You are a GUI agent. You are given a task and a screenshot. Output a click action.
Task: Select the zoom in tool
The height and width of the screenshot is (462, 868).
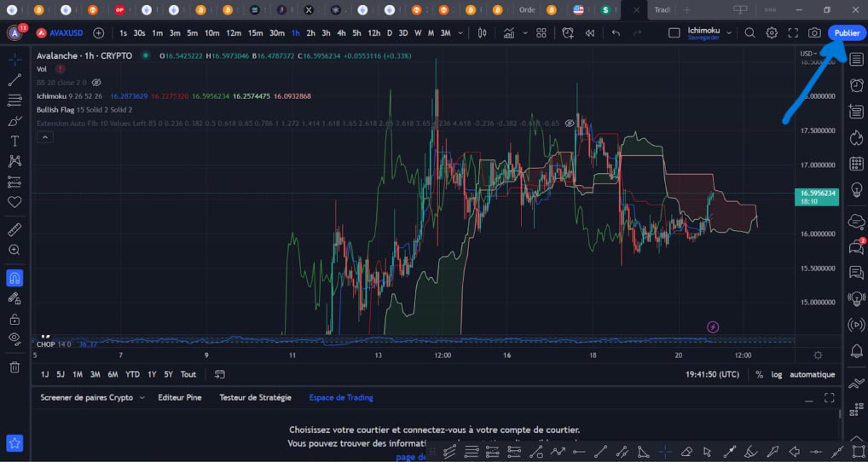coord(14,250)
